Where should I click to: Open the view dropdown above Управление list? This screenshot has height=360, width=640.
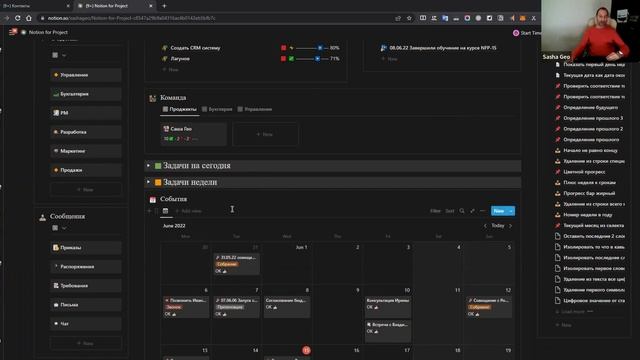tap(59, 55)
